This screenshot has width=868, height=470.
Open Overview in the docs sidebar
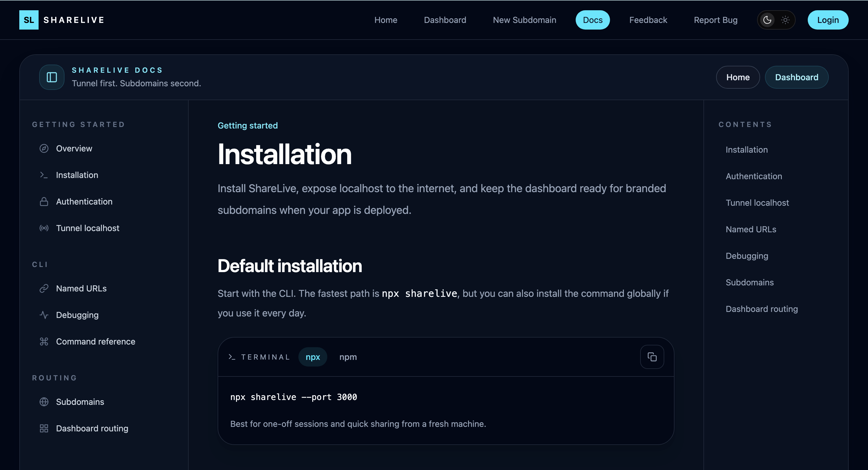(104, 148)
